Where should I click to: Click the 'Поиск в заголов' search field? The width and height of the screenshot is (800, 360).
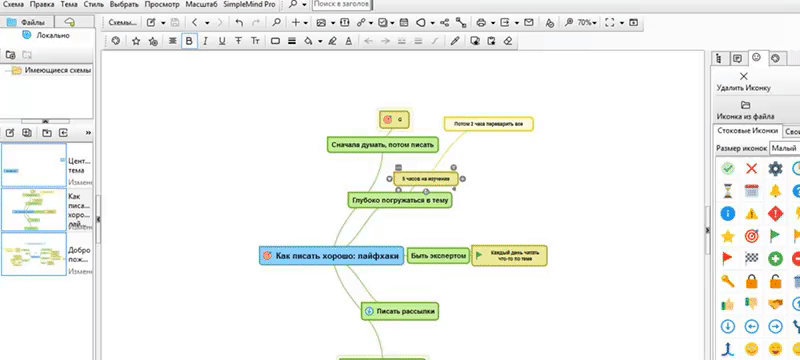[342, 5]
